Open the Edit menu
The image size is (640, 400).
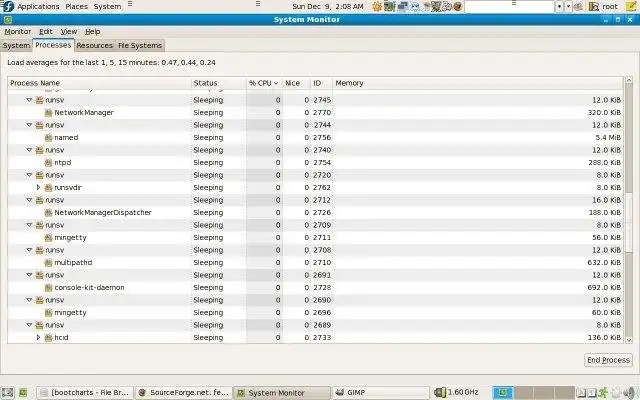pyautogui.click(x=46, y=31)
